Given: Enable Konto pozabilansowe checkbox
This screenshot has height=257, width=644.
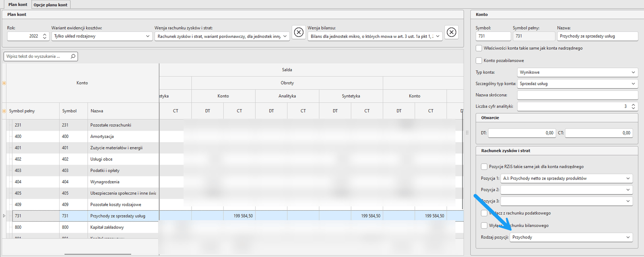Looking at the screenshot, I should tap(479, 60).
